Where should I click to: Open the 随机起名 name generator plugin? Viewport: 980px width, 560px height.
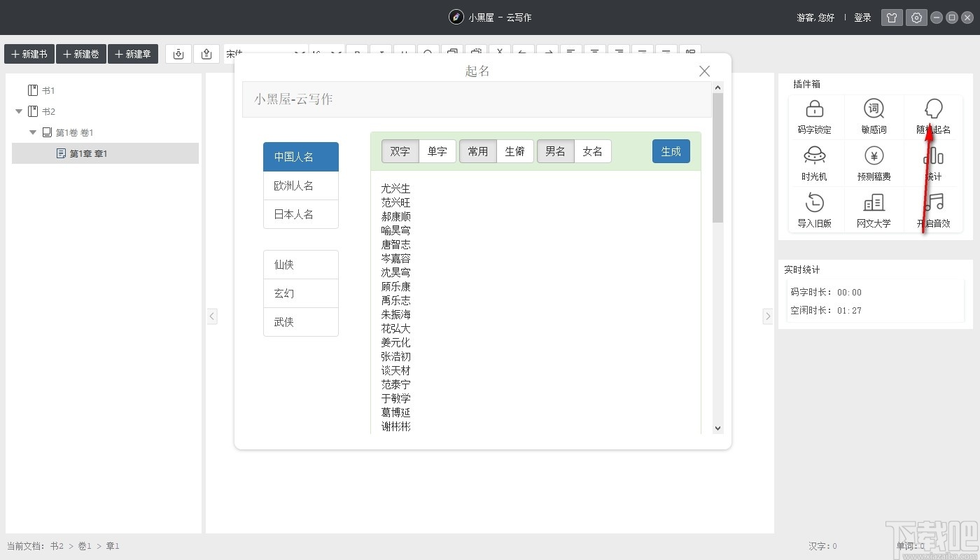[x=933, y=117]
